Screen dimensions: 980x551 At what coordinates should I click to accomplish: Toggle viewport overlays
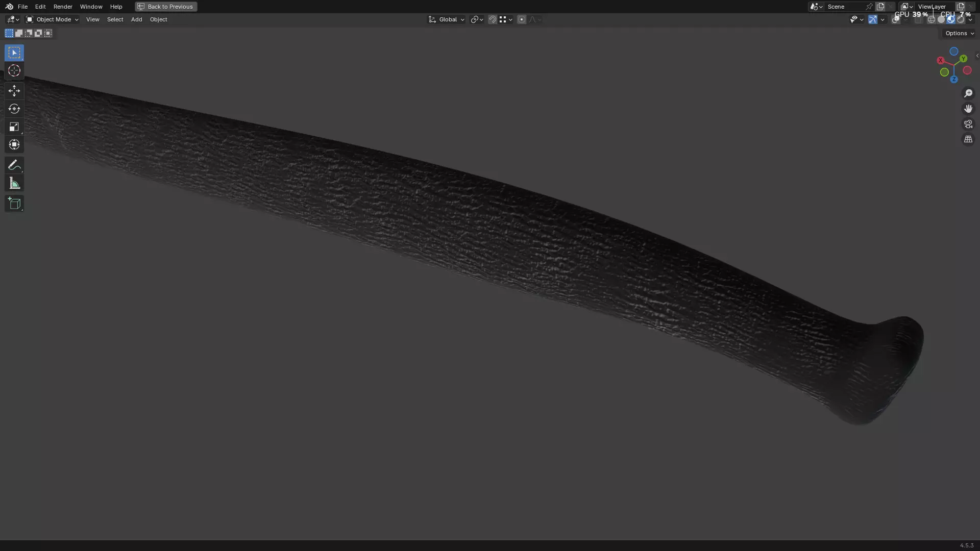[896, 20]
